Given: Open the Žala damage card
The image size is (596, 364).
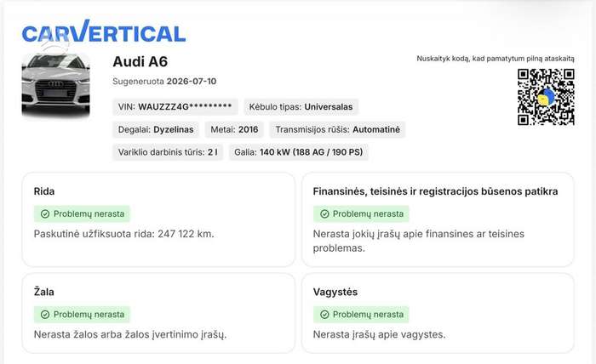Looking at the screenshot, I should (x=158, y=313).
